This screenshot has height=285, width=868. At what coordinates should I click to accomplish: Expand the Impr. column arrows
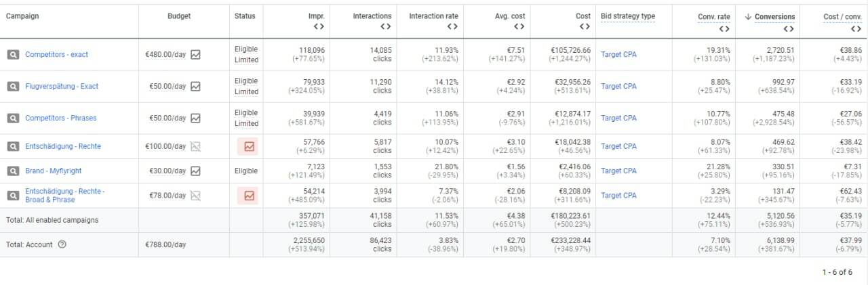[319, 26]
